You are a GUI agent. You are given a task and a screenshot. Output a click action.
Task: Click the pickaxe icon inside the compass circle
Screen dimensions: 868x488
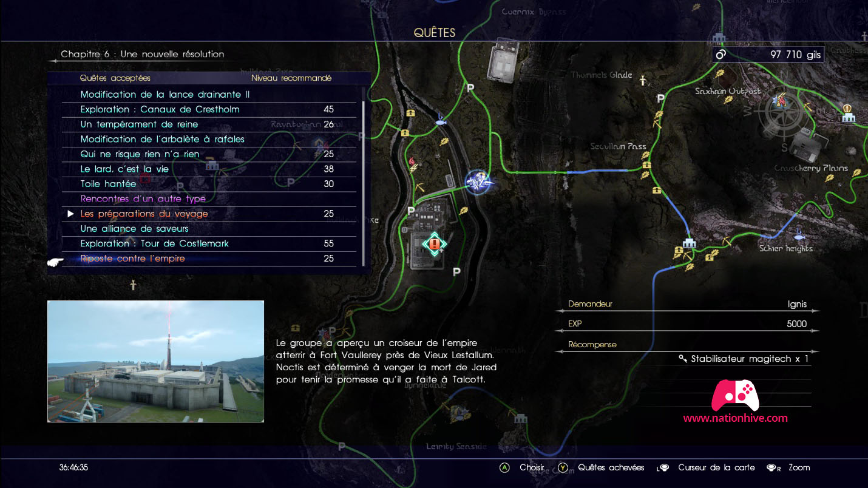[x=809, y=106]
